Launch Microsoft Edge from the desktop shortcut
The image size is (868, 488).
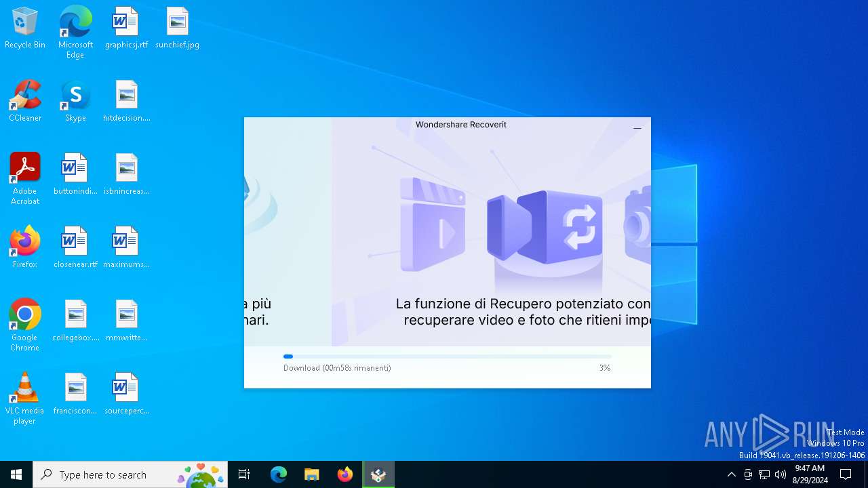tap(75, 33)
